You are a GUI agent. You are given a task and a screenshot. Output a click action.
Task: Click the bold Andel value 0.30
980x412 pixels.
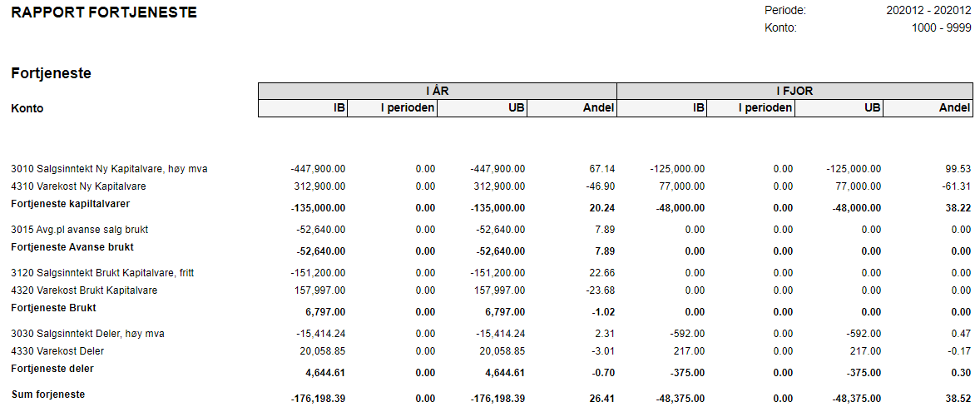point(961,373)
